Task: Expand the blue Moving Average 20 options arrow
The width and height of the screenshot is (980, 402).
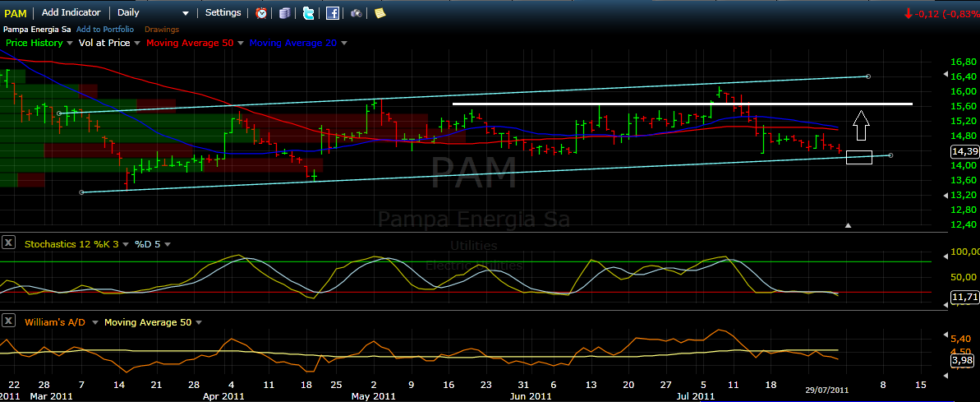Action: (x=343, y=43)
